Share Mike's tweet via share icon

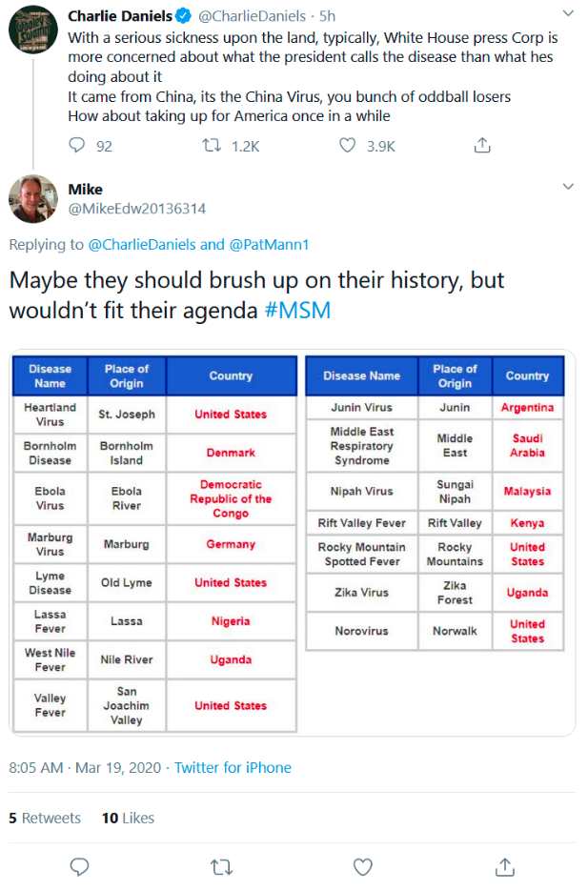pos(505,867)
